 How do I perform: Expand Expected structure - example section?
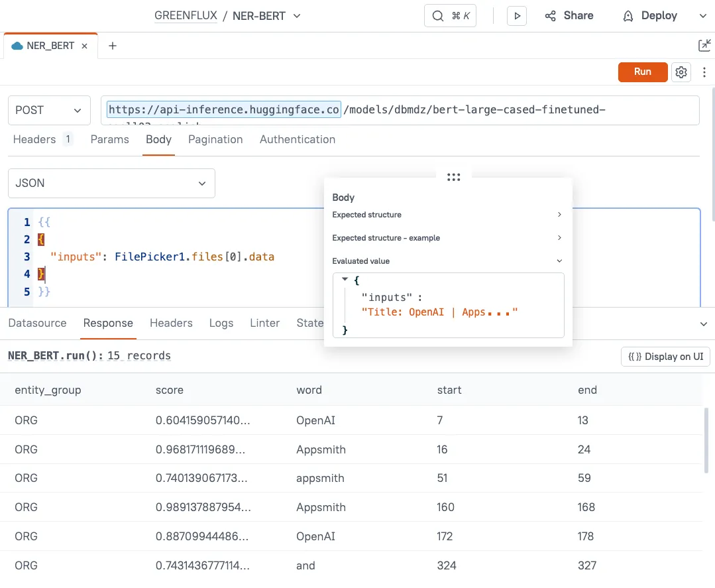(447, 238)
